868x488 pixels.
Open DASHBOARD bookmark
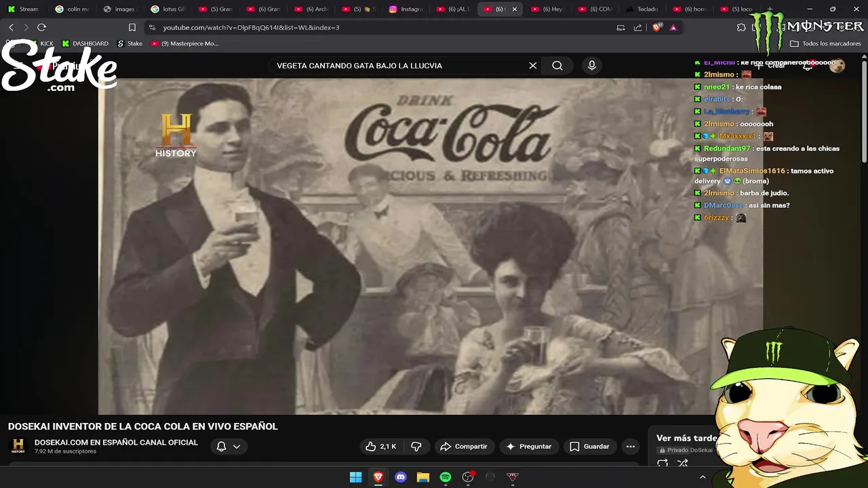(x=85, y=43)
